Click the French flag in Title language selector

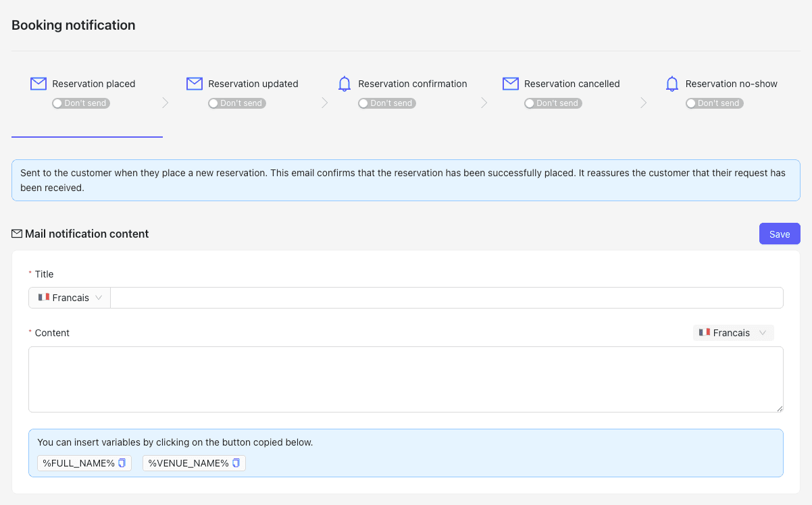(x=44, y=298)
